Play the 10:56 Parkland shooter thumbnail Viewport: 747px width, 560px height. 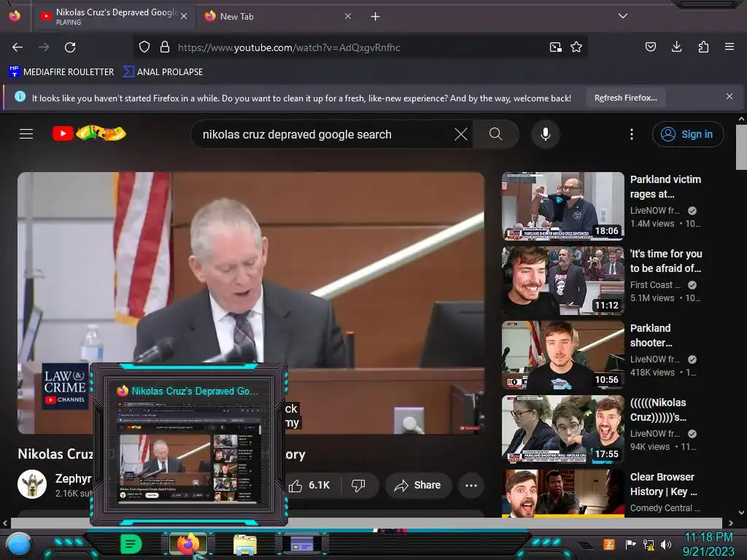coord(562,355)
